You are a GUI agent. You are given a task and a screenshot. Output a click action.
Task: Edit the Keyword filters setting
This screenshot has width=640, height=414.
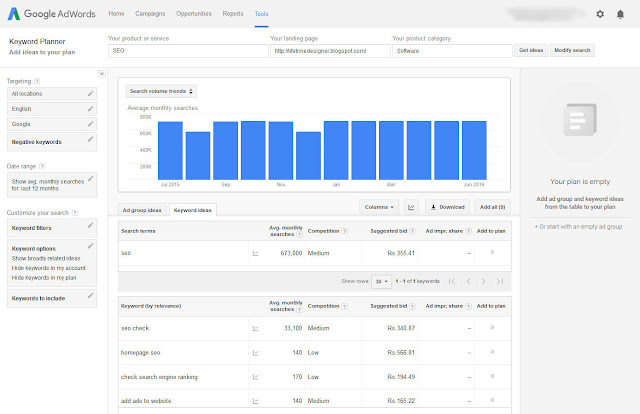tap(91, 225)
